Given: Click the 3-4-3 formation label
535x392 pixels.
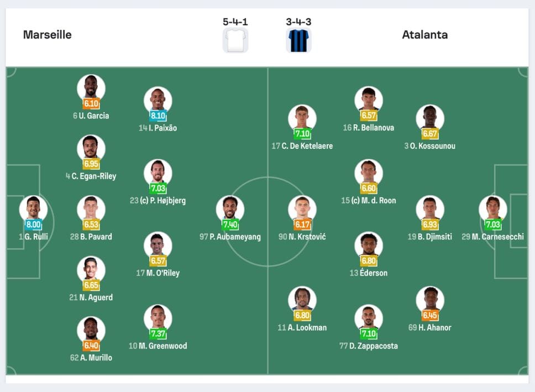Looking at the screenshot, I should click(x=298, y=22).
